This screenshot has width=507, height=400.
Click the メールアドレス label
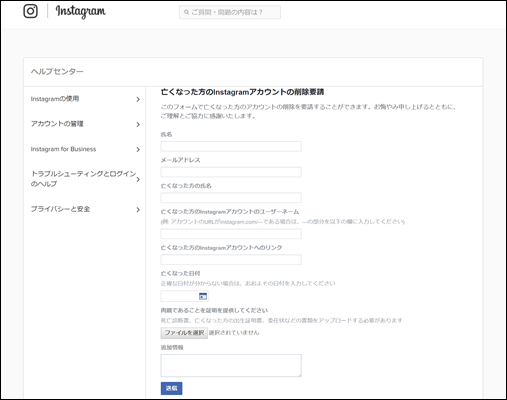(180, 160)
